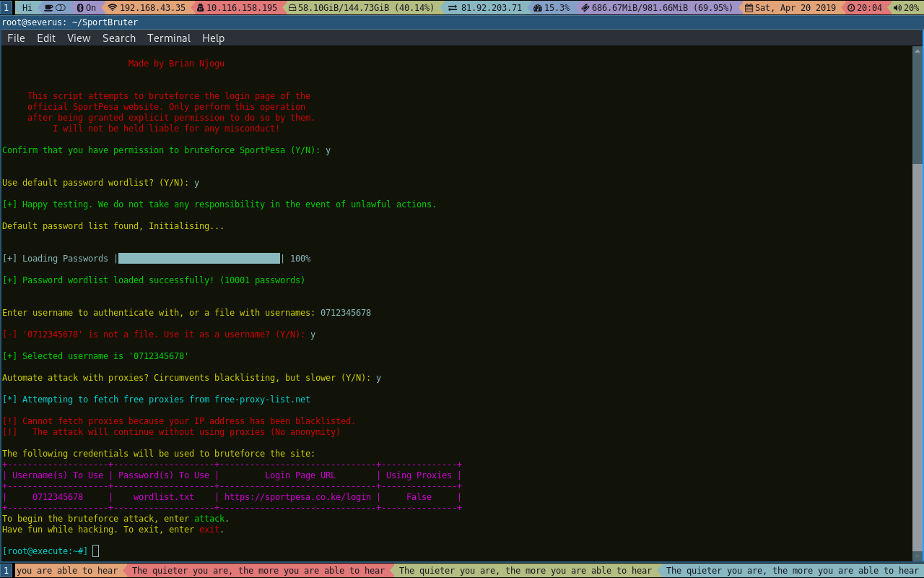Image resolution: width=924 pixels, height=578 pixels.
Task: Click the 'Default password list found' line
Action: (x=113, y=226)
